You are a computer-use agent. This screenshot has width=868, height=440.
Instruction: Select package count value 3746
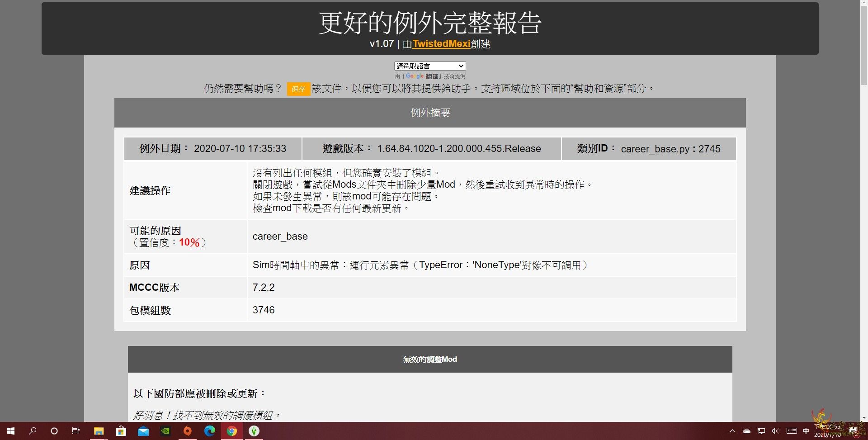(x=264, y=310)
